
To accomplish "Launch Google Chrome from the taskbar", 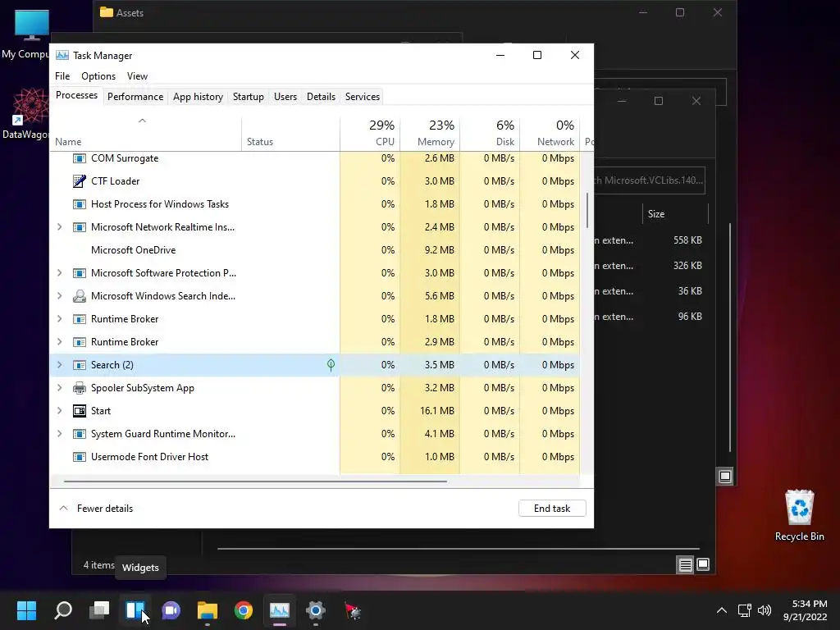I will [x=244, y=610].
